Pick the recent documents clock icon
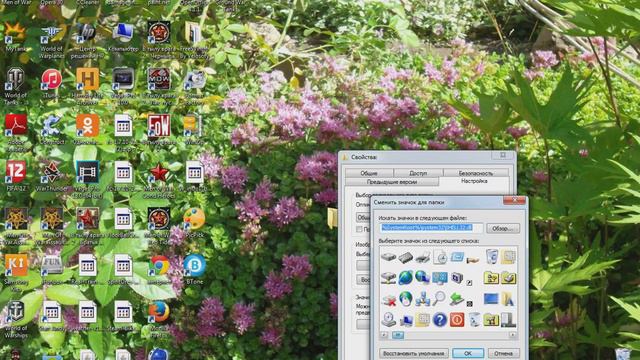 [x=440, y=258]
